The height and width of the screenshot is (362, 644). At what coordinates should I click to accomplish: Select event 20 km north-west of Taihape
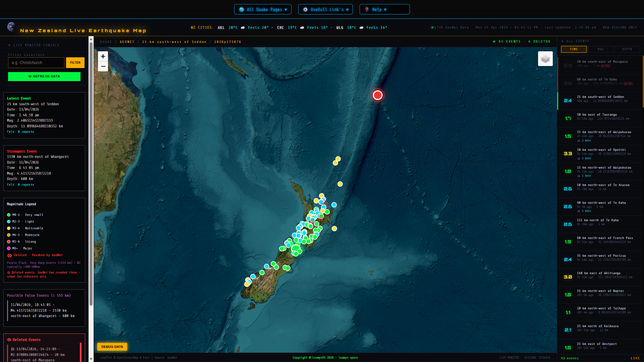(600, 312)
